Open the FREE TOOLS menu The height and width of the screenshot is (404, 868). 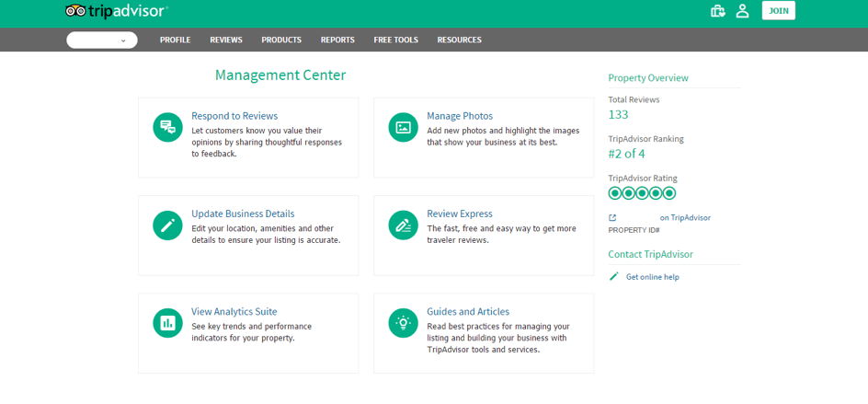(395, 40)
